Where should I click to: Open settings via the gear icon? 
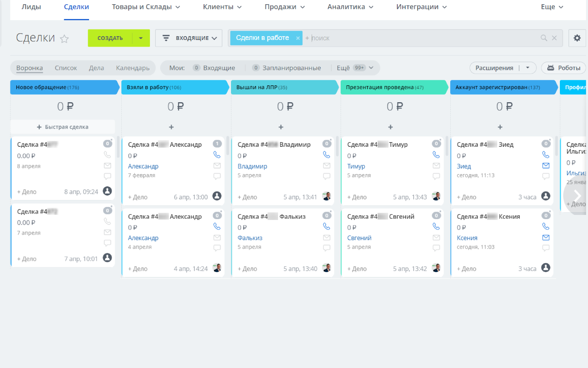[577, 38]
